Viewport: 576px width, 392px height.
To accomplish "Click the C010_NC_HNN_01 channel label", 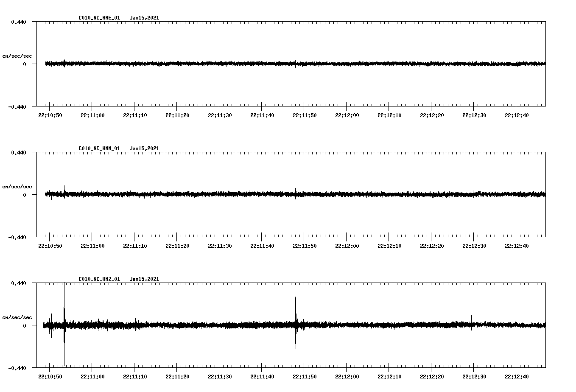I will pos(98,148).
